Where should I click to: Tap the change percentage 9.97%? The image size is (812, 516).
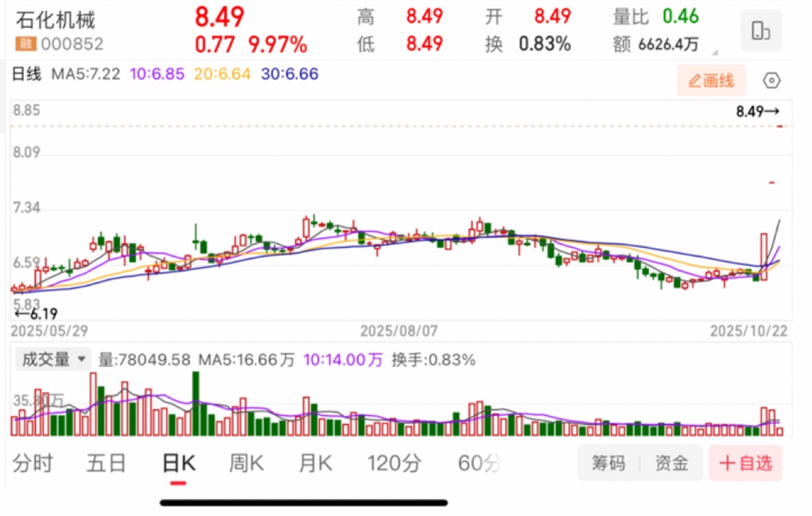click(x=278, y=44)
